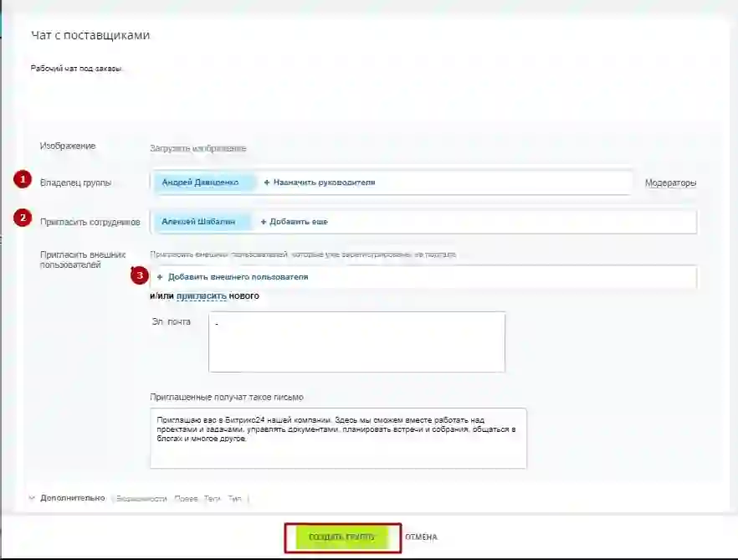The width and height of the screenshot is (738, 560).
Task: Open 'Права' in additional options
Action: [187, 499]
